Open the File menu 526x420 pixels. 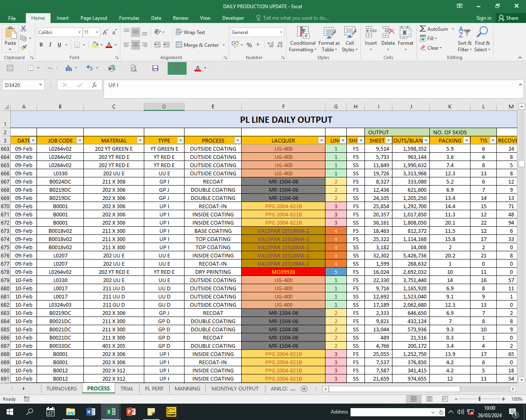(x=12, y=18)
